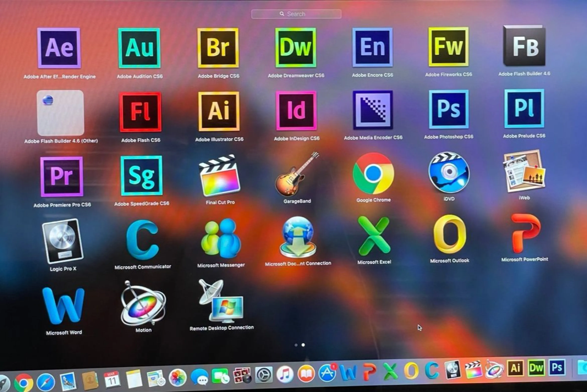
Task: Open FaceTime from the Dock
Action: tap(220, 376)
